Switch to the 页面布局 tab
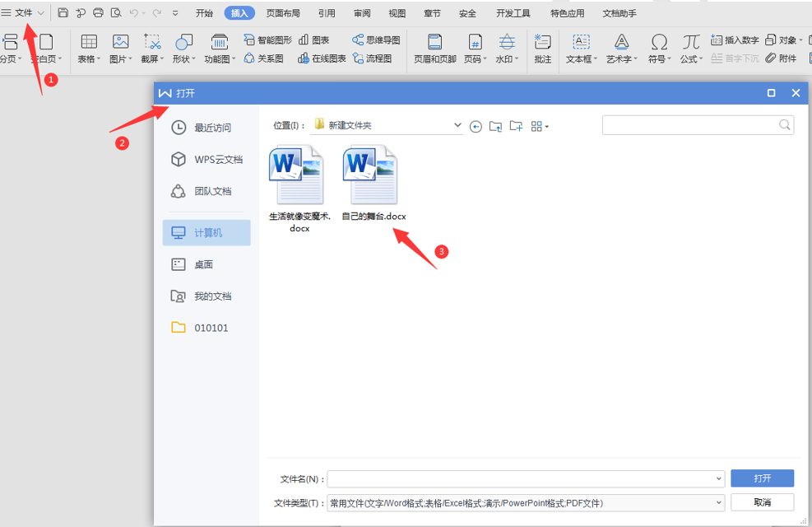Image resolution: width=812 pixels, height=527 pixels. [283, 13]
